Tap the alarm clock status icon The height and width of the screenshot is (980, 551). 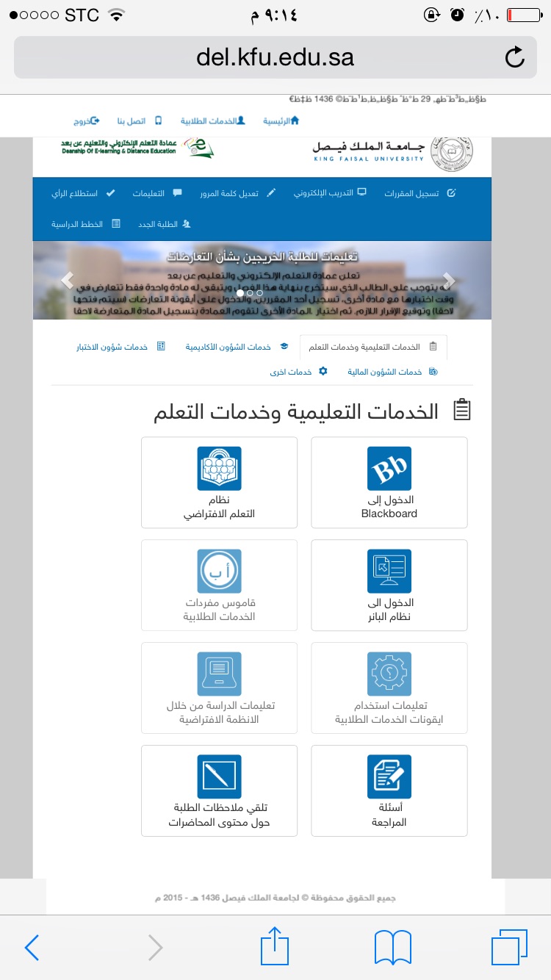coord(457,14)
